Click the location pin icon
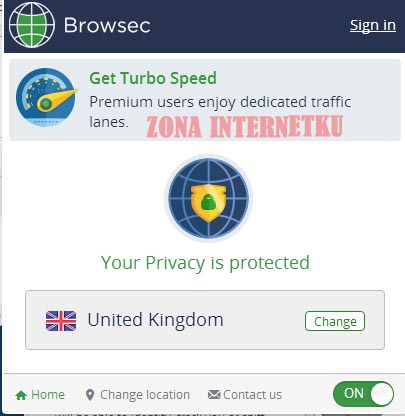Screen dimensions: 405x416 [x=90, y=395]
